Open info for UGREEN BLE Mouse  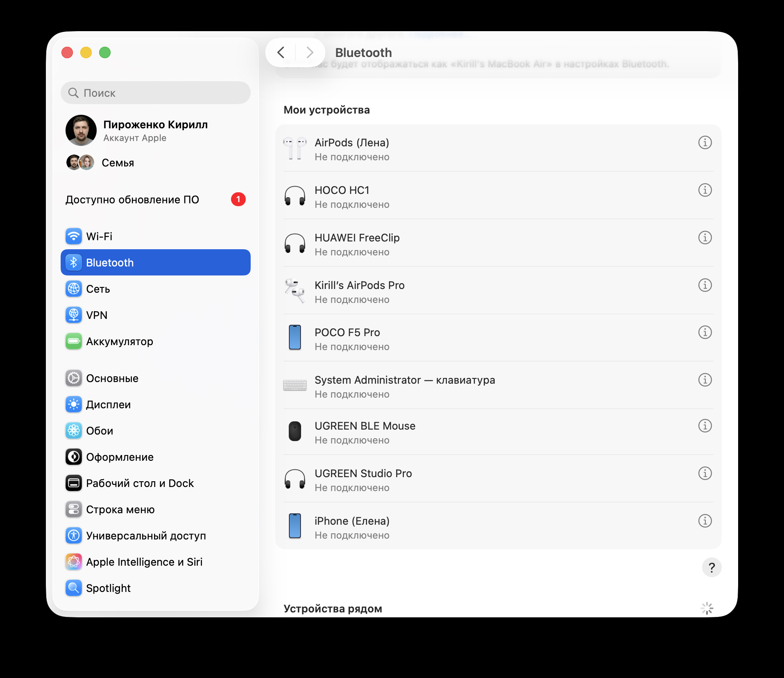[705, 426]
